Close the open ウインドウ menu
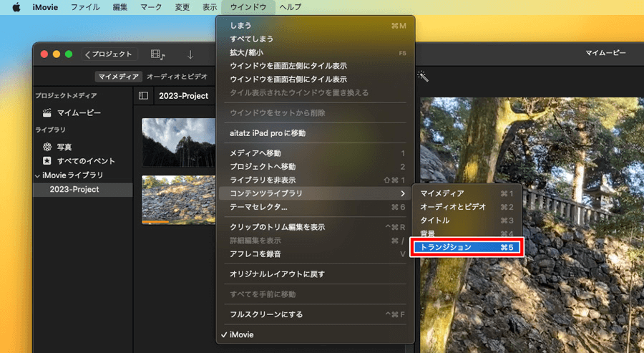Screen dimensions: 644x353 click(x=248, y=7)
